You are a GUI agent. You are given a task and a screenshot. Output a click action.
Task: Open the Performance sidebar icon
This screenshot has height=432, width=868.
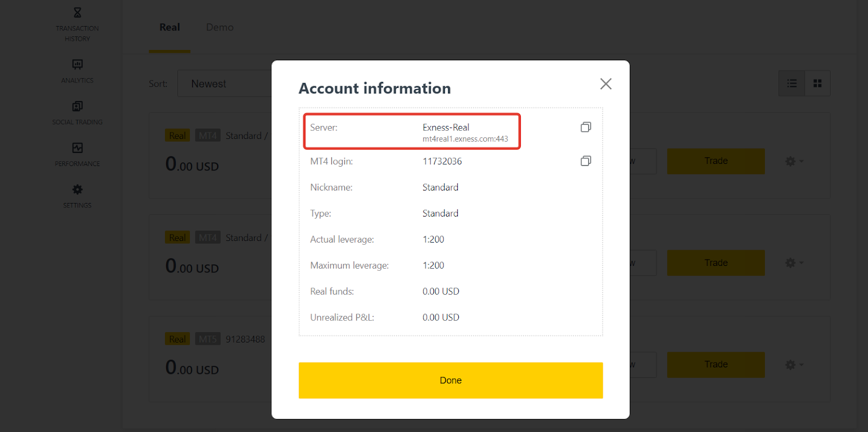click(x=78, y=154)
